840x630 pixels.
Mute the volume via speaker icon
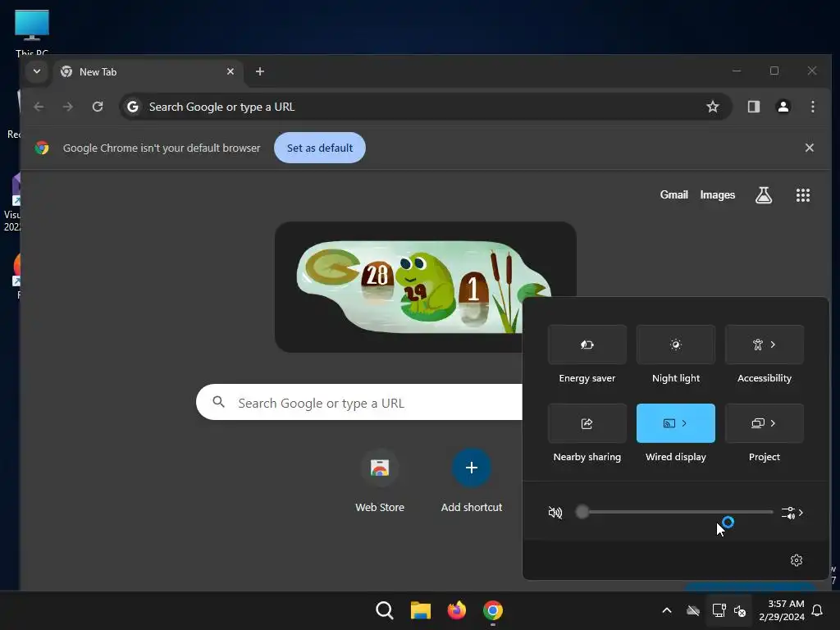[x=555, y=513]
